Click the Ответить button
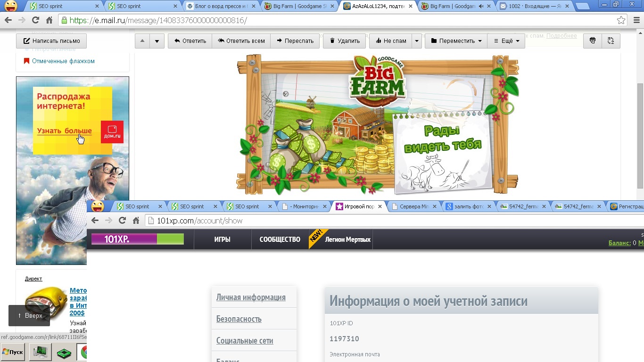This screenshot has width=644, height=362. click(190, 41)
